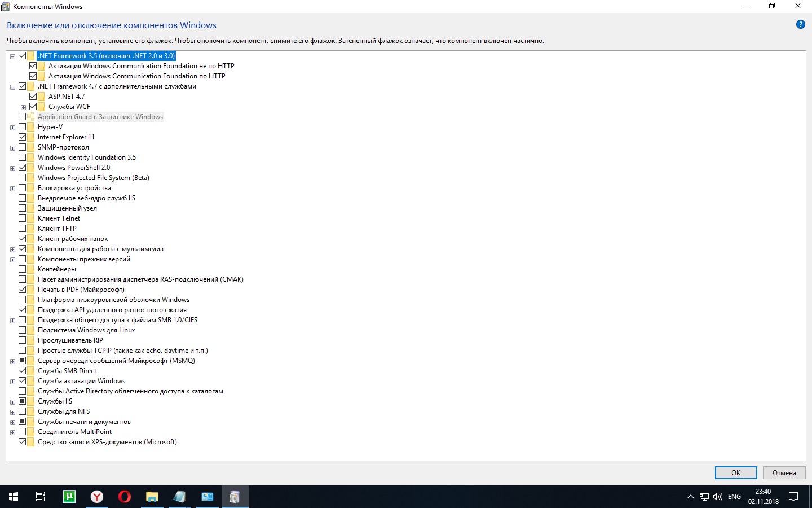The width and height of the screenshot is (812, 508).
Task: Expand Windows PowerShell 2.0 node
Action: (x=12, y=168)
